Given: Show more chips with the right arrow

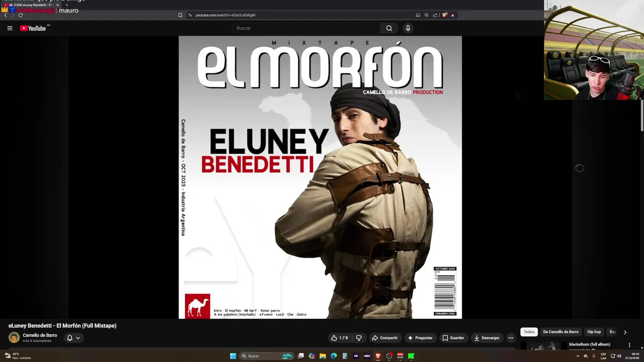Looking at the screenshot, I should pyautogui.click(x=625, y=332).
